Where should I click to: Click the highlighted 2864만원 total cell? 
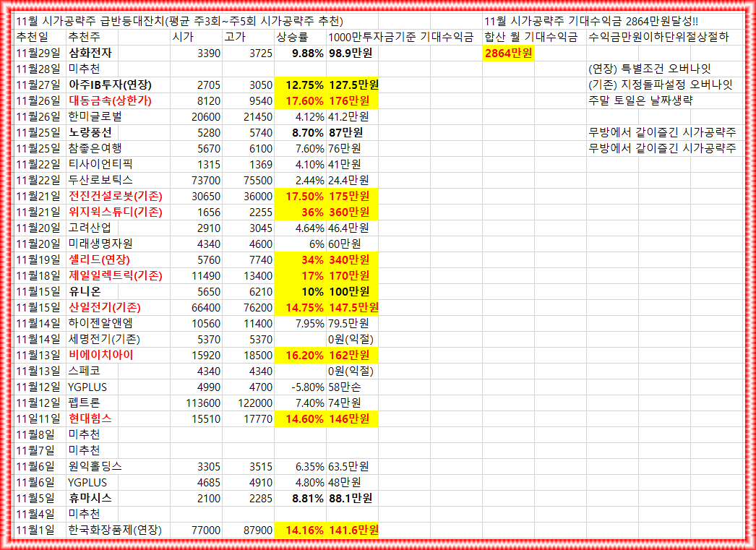(x=508, y=53)
